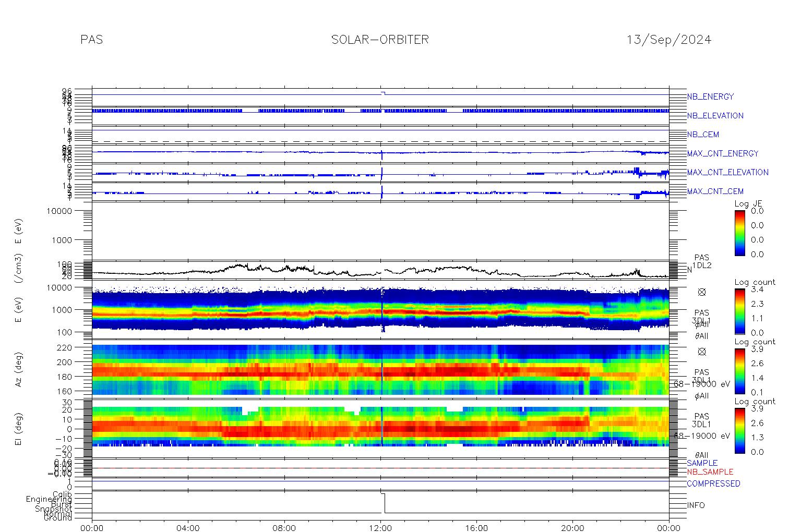Select the PAS instrument title
789x532 pixels.
tap(92, 40)
